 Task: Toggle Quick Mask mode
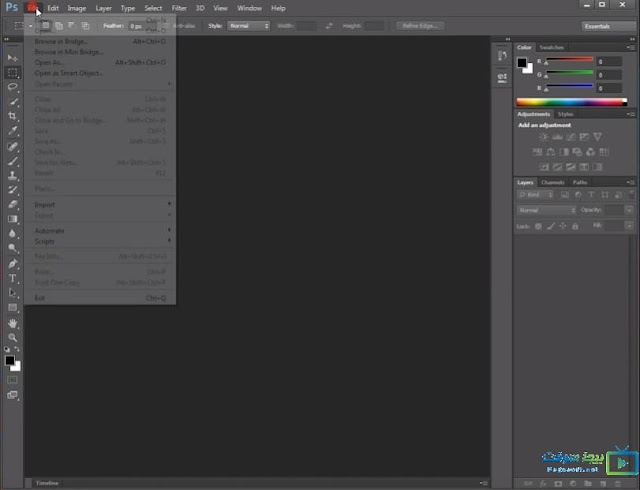(x=13, y=380)
